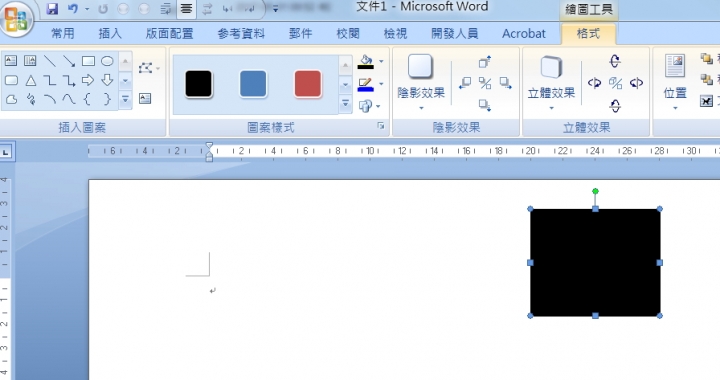Image resolution: width=720 pixels, height=380 pixels.
Task: Insert the right block arrow shape
Action: coord(88,80)
